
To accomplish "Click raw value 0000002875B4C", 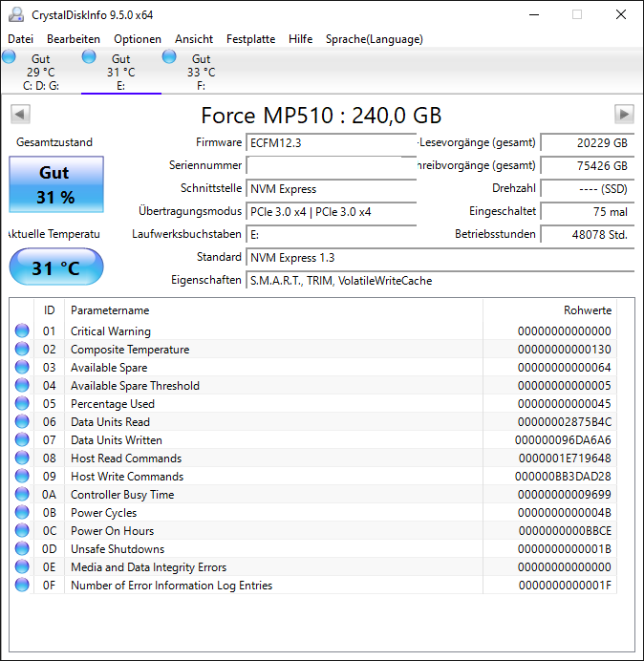I will pos(565,422).
